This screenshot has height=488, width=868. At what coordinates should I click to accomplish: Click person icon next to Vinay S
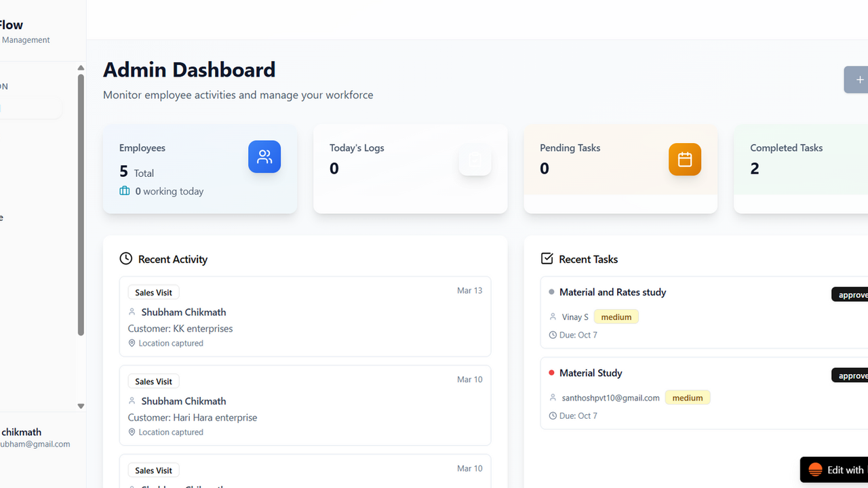553,317
